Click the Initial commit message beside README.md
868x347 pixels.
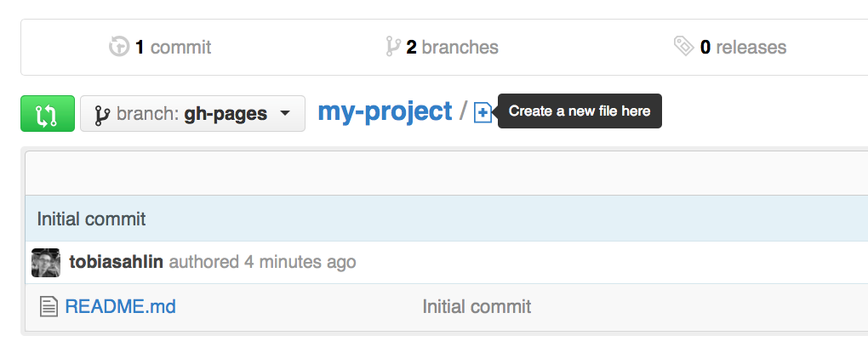tap(477, 306)
